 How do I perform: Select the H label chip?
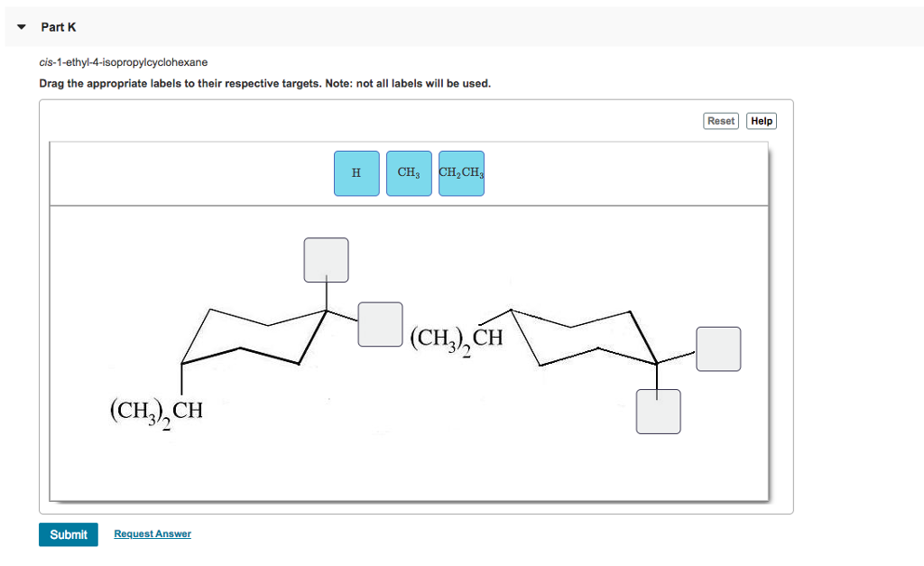[356, 173]
